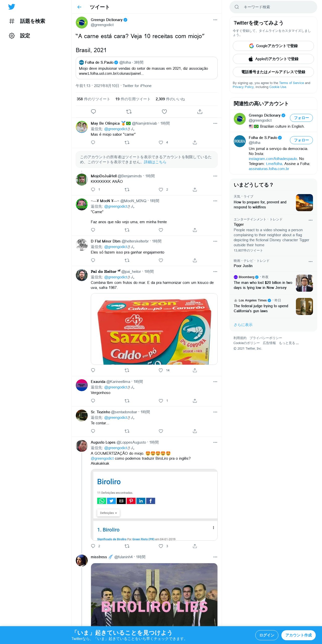Like the main Greengo Dictionary tweet
322x644 pixels.
click(x=164, y=112)
